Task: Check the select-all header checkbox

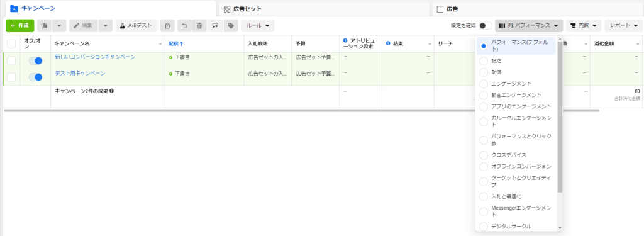Action: 11,43
